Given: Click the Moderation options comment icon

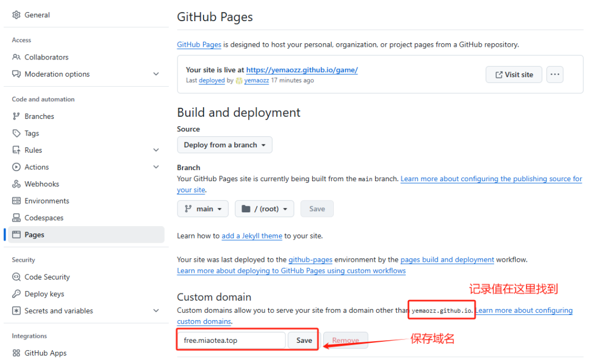Looking at the screenshot, I should tap(16, 74).
